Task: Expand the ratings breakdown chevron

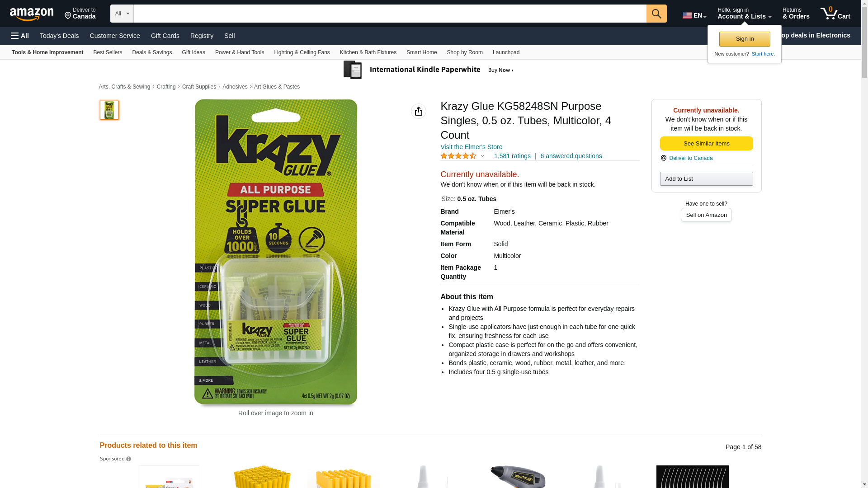Action: 483,156
